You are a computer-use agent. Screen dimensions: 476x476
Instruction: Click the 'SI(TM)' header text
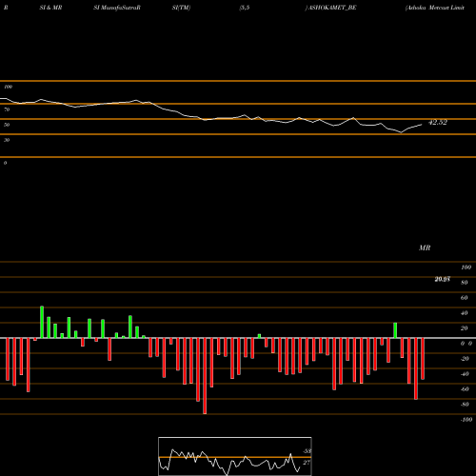(x=181, y=8)
